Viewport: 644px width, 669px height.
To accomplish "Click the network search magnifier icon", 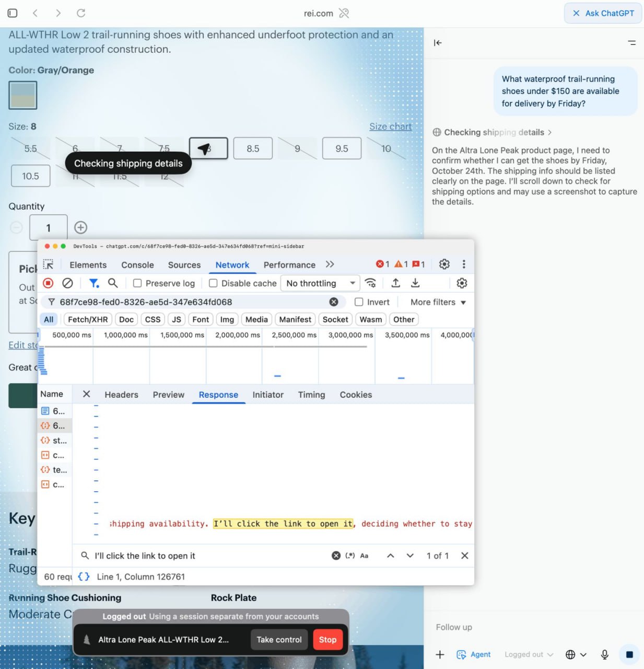I will tap(113, 283).
